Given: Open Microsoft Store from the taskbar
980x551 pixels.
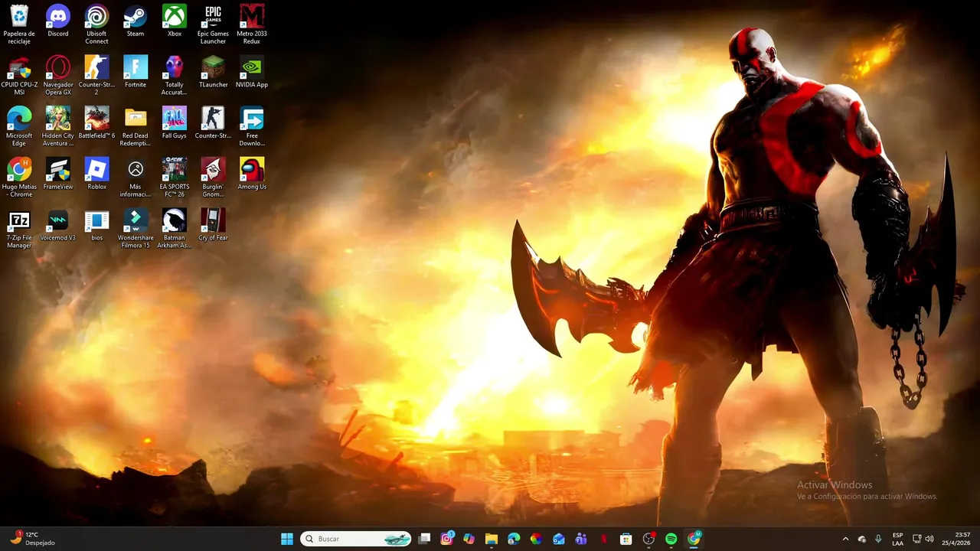Looking at the screenshot, I should pos(626,539).
